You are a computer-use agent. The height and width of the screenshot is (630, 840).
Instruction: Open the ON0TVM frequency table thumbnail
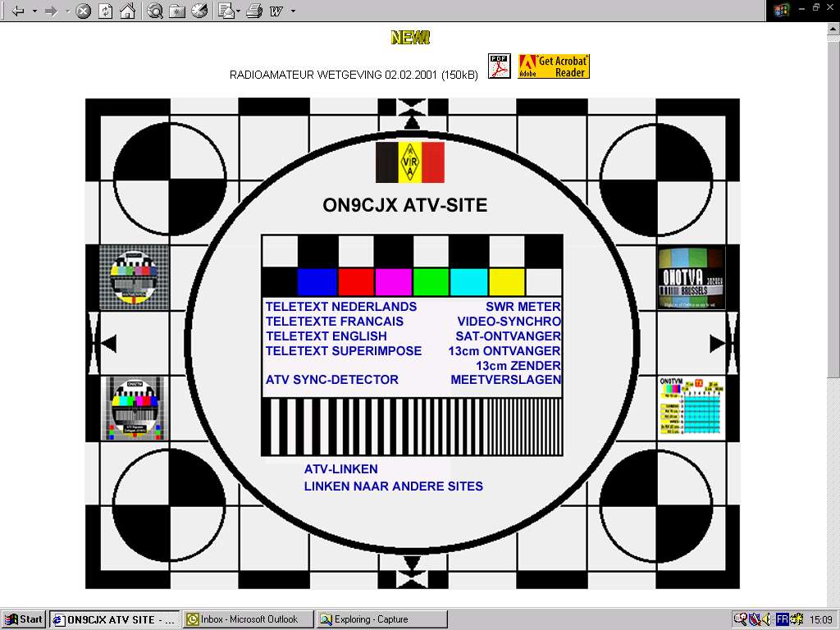click(691, 407)
